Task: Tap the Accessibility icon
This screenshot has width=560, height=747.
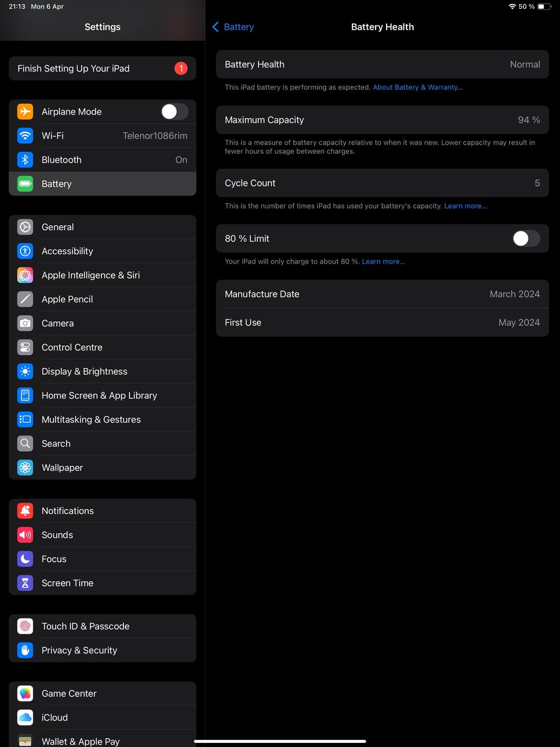Action: 25,251
